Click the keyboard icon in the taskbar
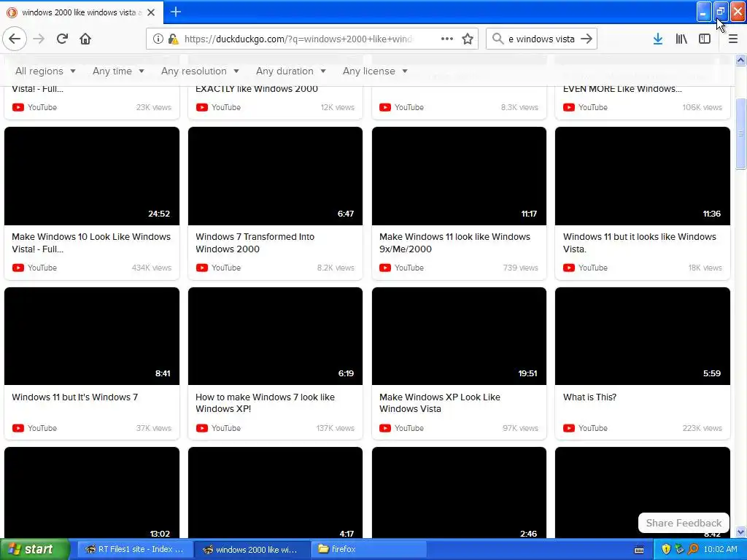Image resolution: width=747 pixels, height=560 pixels. click(639, 550)
